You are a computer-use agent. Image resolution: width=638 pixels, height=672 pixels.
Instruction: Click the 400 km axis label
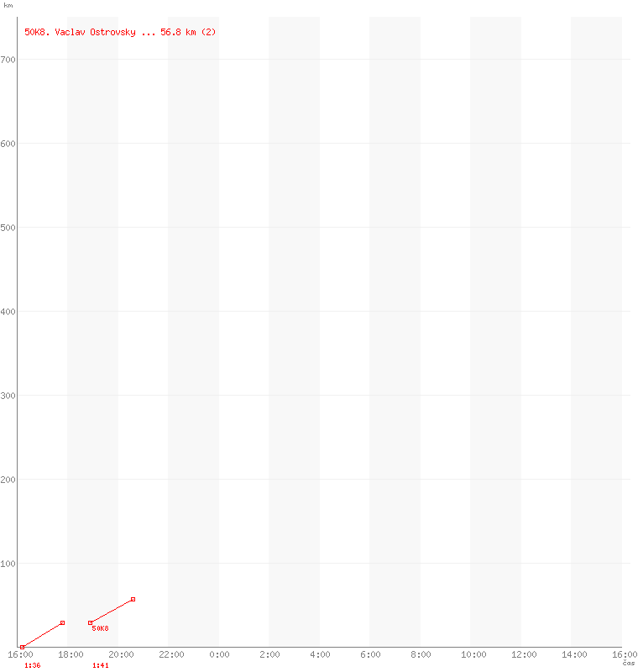[x=8, y=312]
